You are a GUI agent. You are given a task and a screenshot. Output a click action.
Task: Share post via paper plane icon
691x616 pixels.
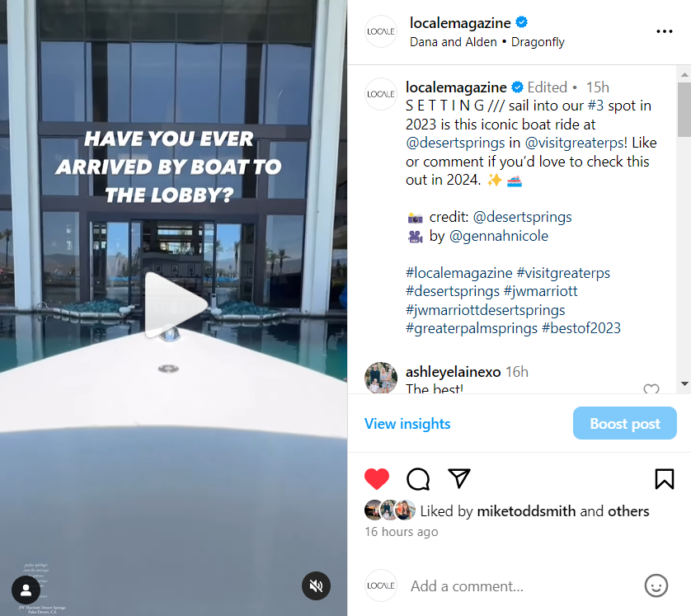(459, 478)
